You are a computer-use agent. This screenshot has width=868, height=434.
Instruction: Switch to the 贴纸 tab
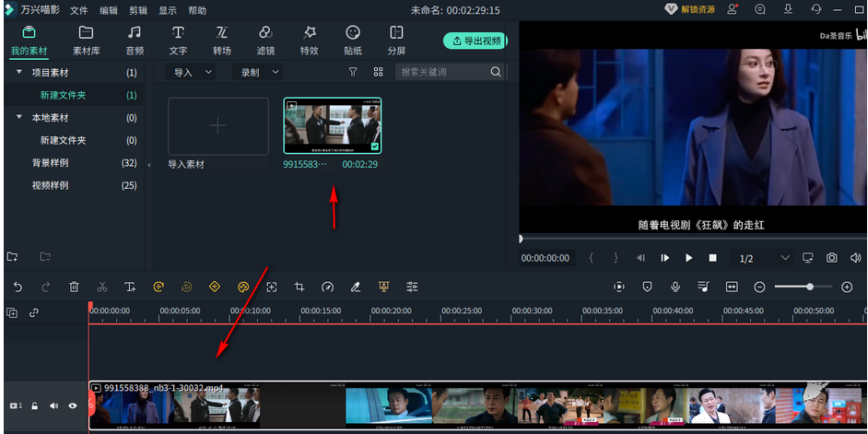click(353, 41)
